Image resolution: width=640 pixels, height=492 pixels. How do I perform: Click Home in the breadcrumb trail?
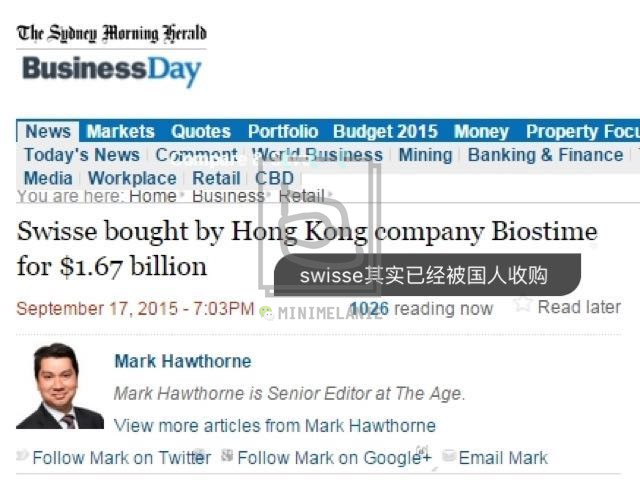click(x=152, y=196)
